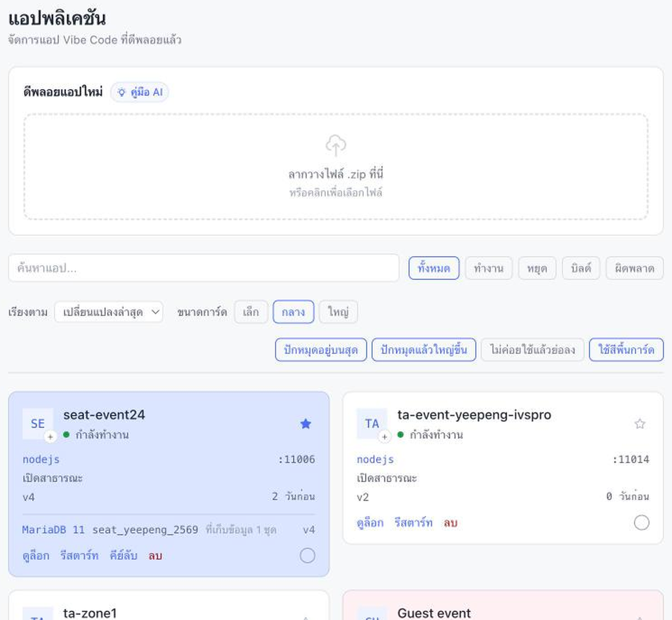The width and height of the screenshot is (672, 620).
Task: Open คีย์ลับ secrets for seat-event24
Action: pos(124,555)
